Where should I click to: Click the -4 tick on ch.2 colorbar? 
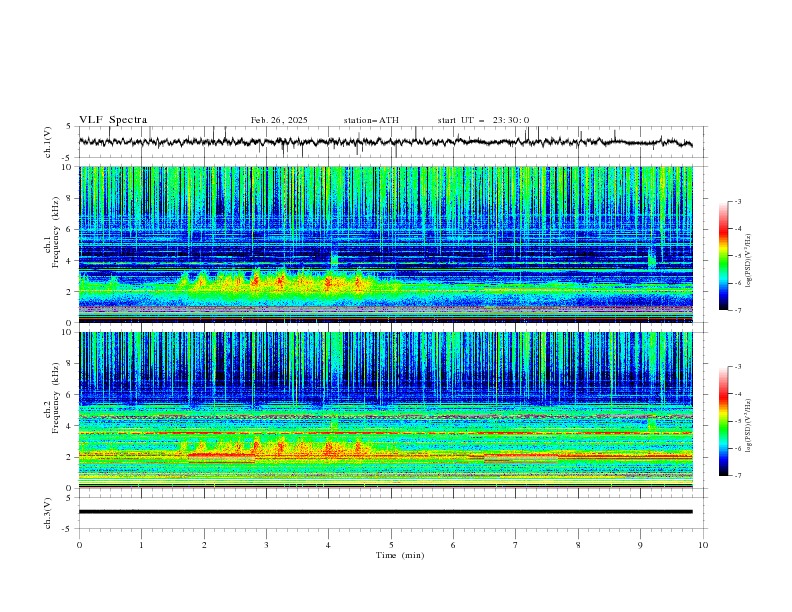[x=737, y=394]
